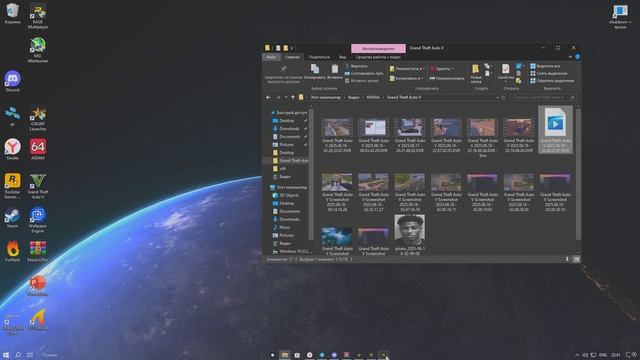Click Переименовать in the ribbon
Screen dimensions: 640x360
pos(447,78)
